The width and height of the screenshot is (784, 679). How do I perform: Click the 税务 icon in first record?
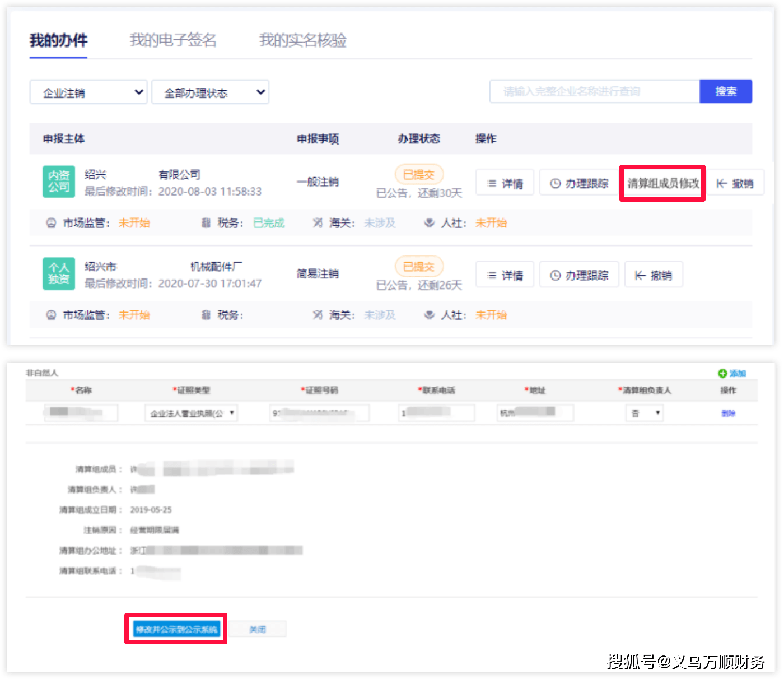coord(206,223)
